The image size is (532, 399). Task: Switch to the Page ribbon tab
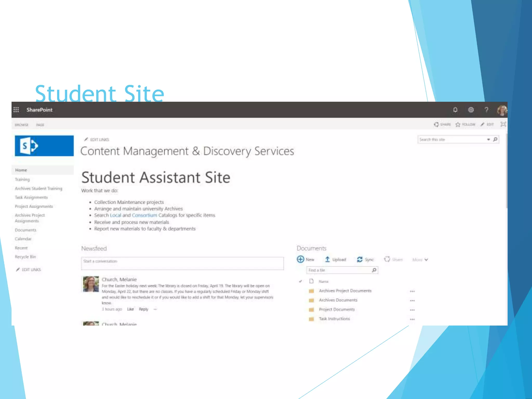coord(40,125)
